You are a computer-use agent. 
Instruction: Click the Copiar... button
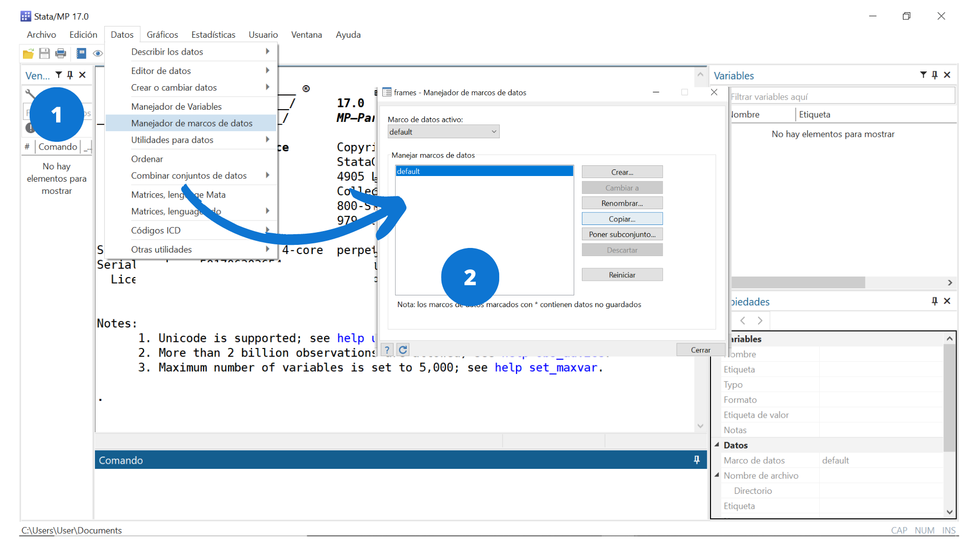[x=622, y=219]
